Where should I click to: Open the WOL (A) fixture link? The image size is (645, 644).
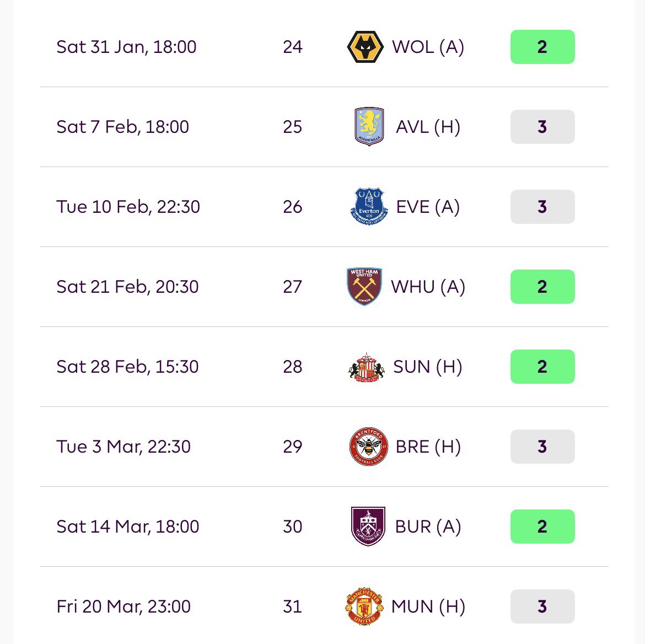click(428, 47)
